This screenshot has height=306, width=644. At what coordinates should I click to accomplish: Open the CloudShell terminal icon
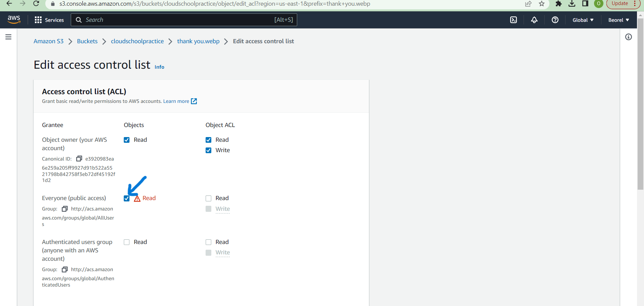(x=514, y=20)
